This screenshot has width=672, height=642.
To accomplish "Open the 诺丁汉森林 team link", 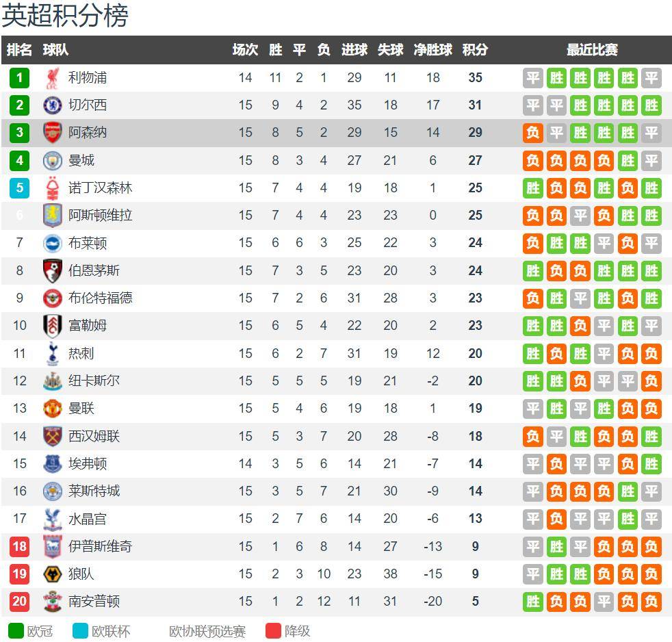I will pos(100,188).
